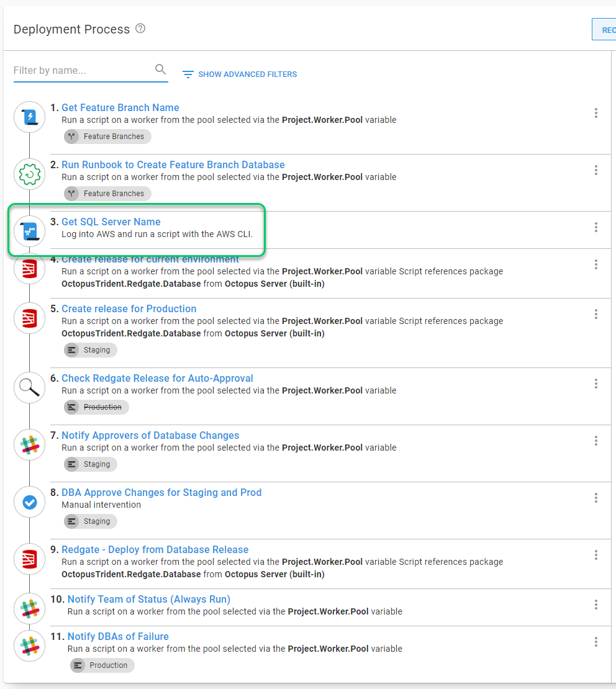Click the Production environment chip under step 11
Image resolution: width=616 pixels, height=689 pixels.
point(102,665)
